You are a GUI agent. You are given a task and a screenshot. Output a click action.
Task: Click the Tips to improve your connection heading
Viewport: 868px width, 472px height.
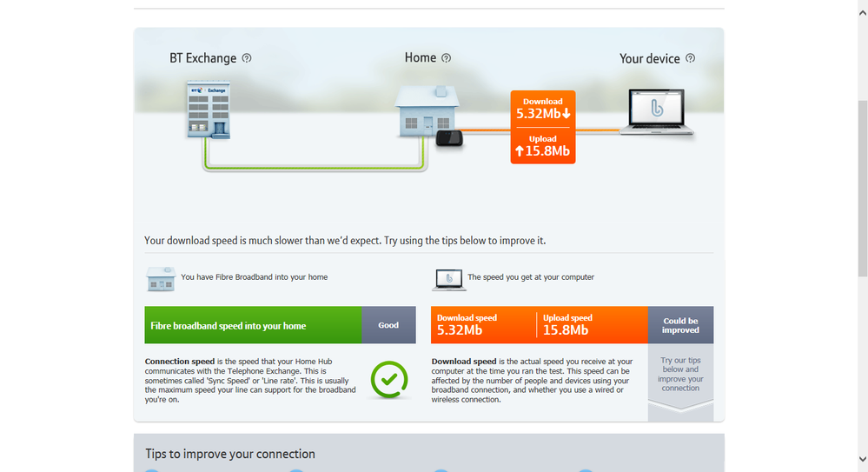click(x=230, y=454)
